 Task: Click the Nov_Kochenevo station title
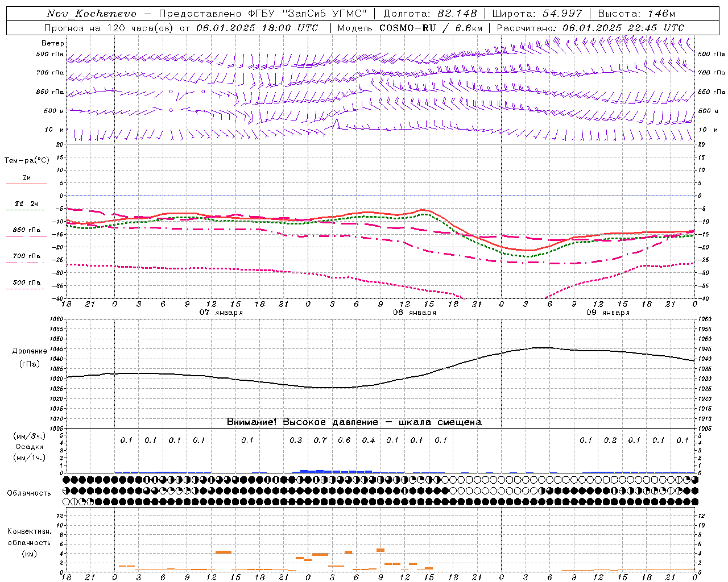click(x=92, y=14)
